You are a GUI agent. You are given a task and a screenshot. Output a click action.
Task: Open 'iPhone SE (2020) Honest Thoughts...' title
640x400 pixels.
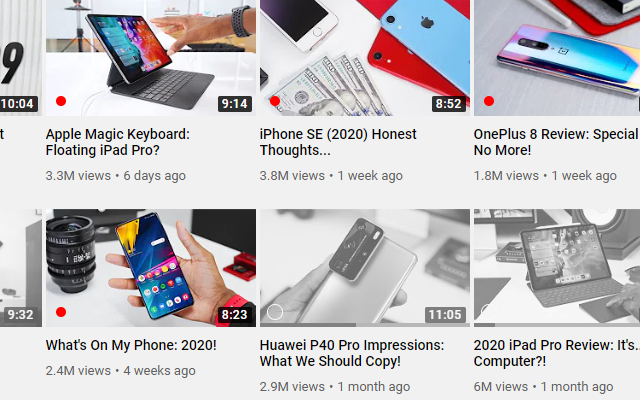(x=338, y=142)
